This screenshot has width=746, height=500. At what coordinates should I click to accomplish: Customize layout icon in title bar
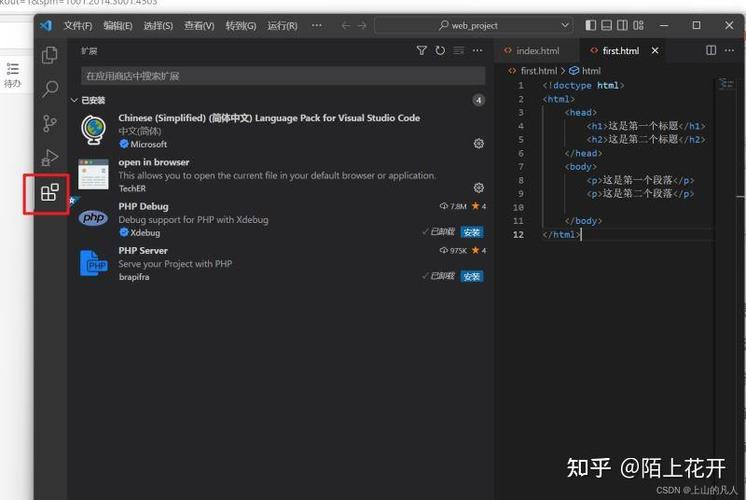pyautogui.click(x=638, y=25)
